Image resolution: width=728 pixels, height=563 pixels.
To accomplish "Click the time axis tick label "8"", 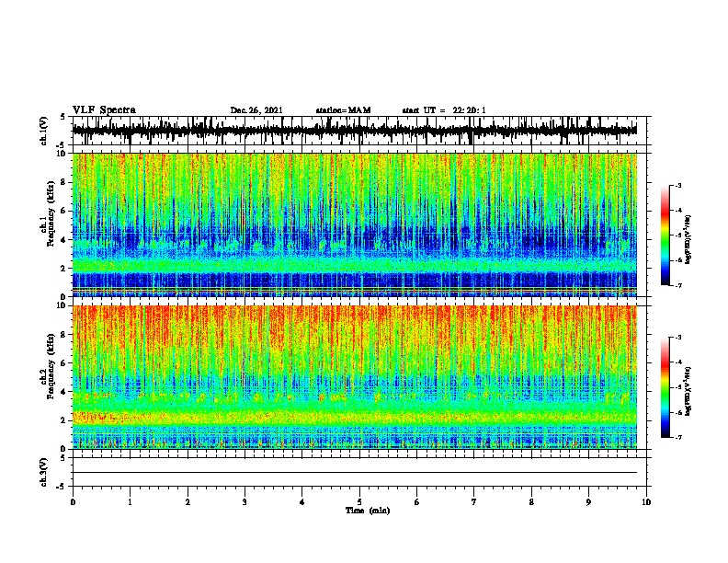I will (x=531, y=502).
